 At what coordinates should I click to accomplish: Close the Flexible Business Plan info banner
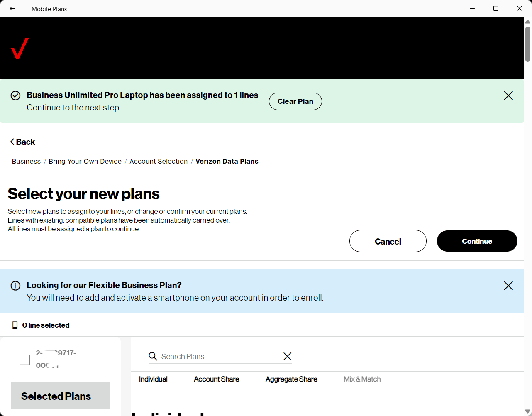[508, 286]
